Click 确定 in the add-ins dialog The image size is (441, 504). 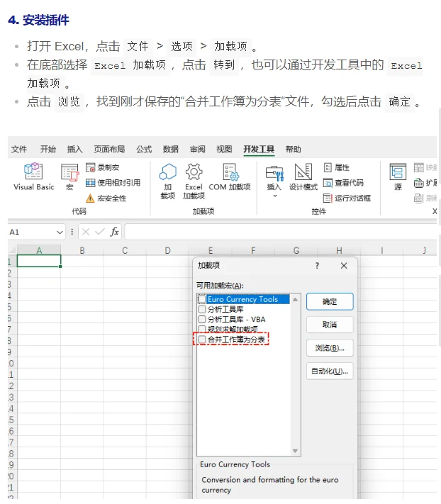click(330, 301)
